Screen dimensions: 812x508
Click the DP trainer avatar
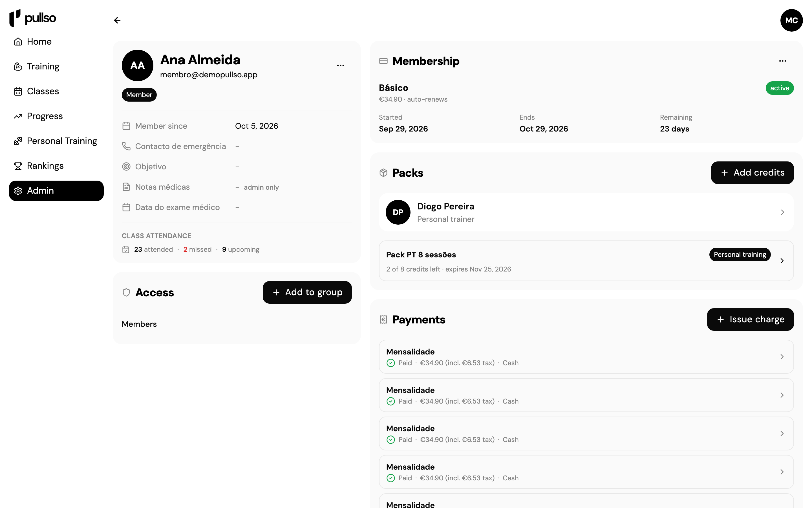pos(398,212)
